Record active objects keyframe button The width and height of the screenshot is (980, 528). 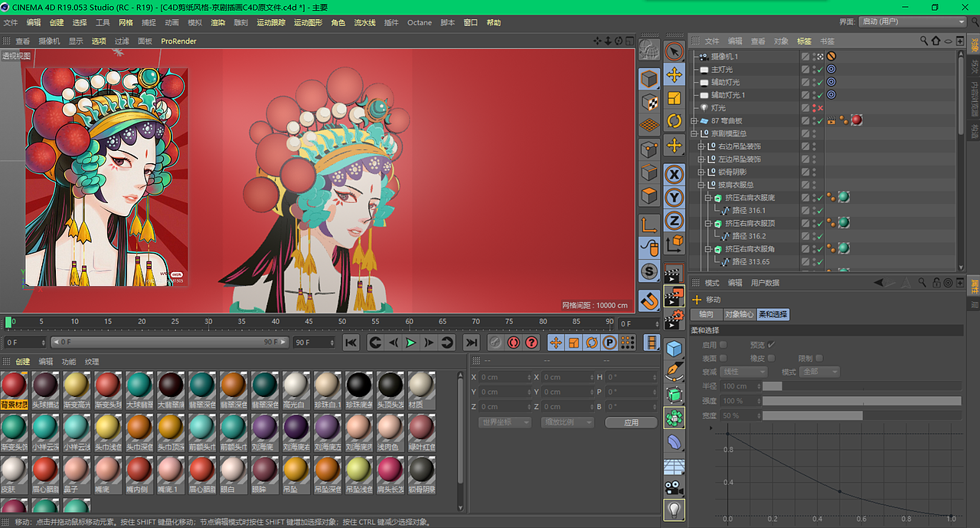(495, 343)
